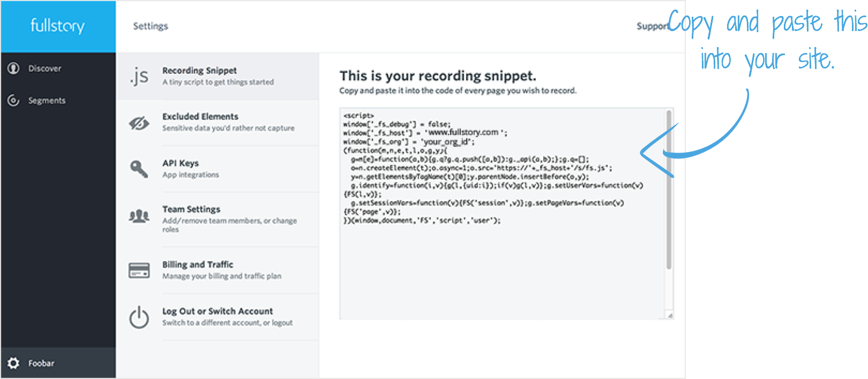Viewport: 868px width, 379px height.
Task: Open Billing and Traffic settings
Action: click(x=198, y=264)
